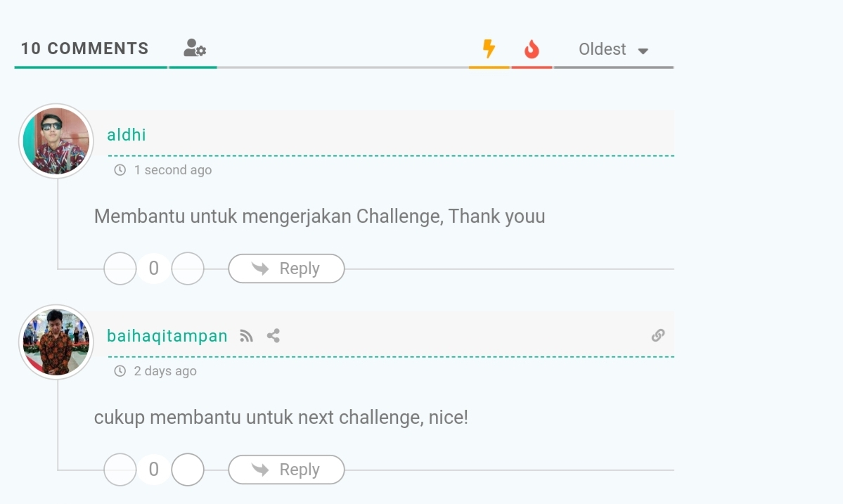This screenshot has width=843, height=504.
Task: Reply to baihaqitampan's comment
Action: pos(286,469)
